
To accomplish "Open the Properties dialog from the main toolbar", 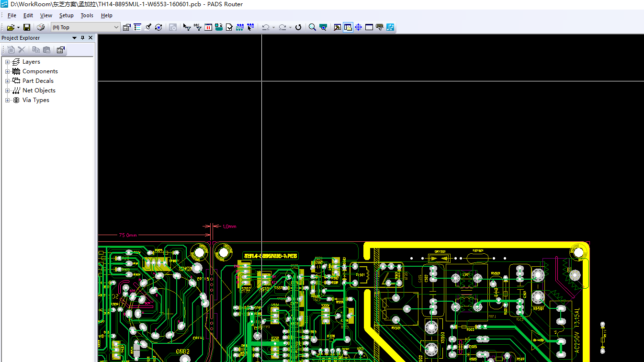I will [x=127, y=27].
